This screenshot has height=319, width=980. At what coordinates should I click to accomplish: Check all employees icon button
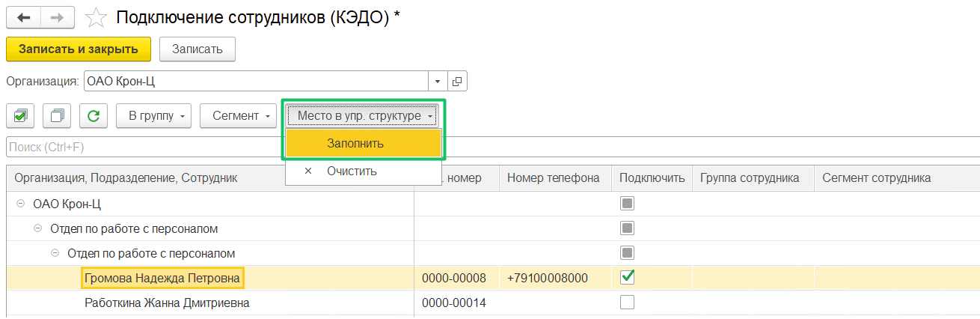click(20, 116)
